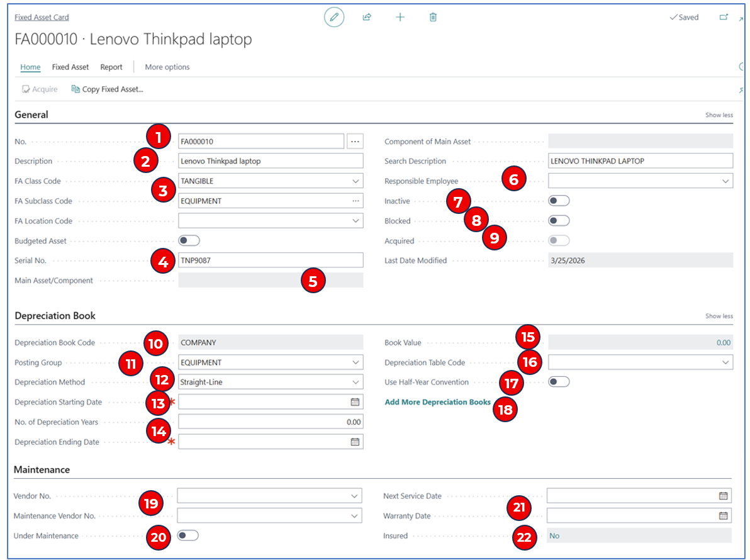Open the card in new window icon
The width and height of the screenshot is (750, 560).
pos(724,17)
